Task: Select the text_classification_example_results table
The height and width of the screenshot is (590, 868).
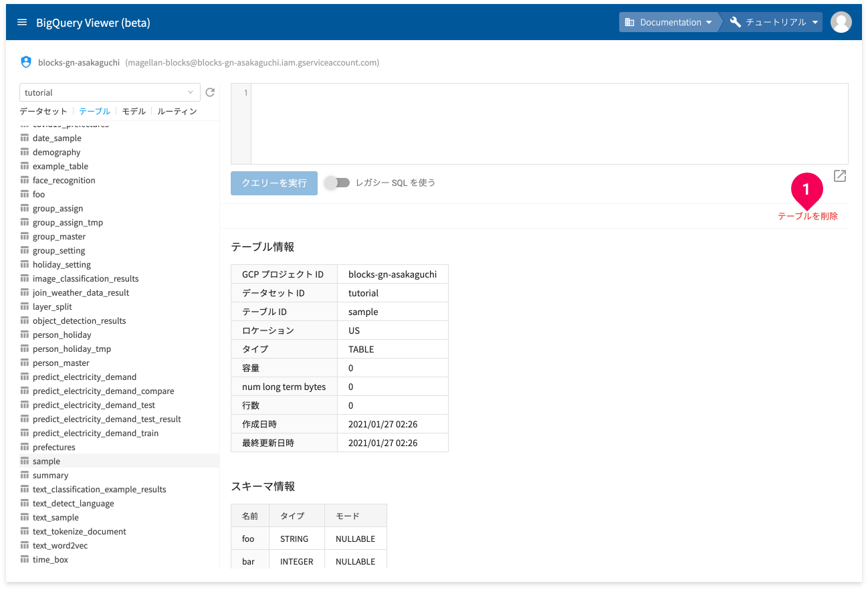Action: click(100, 489)
